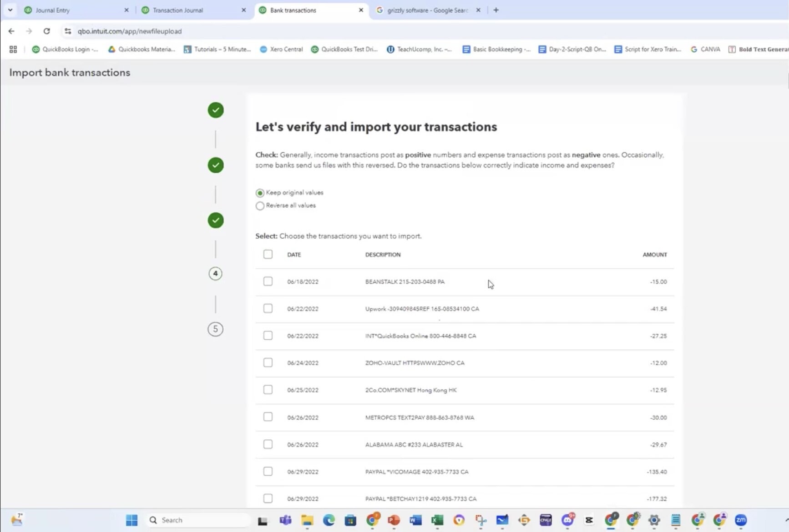Open the Windows Start menu
789x532 pixels.
pos(132,520)
